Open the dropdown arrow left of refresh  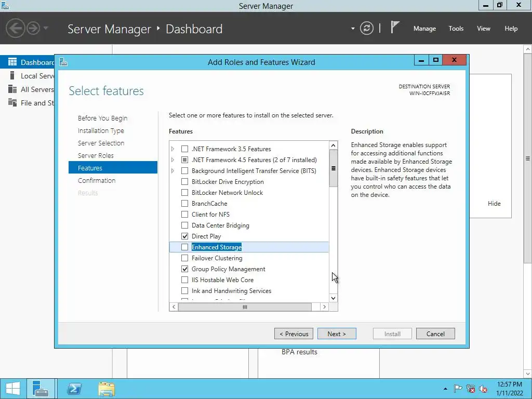tap(353, 29)
